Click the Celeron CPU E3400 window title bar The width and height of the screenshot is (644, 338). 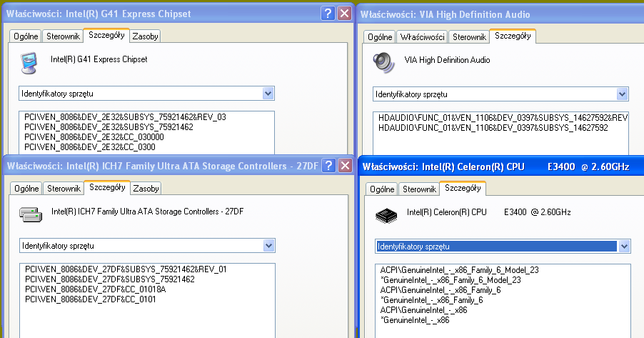point(502,166)
